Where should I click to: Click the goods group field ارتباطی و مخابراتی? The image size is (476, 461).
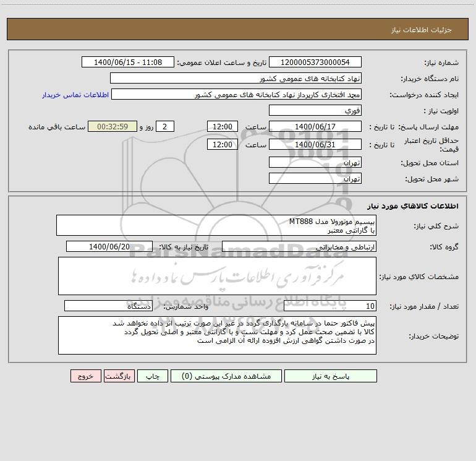coord(299,246)
